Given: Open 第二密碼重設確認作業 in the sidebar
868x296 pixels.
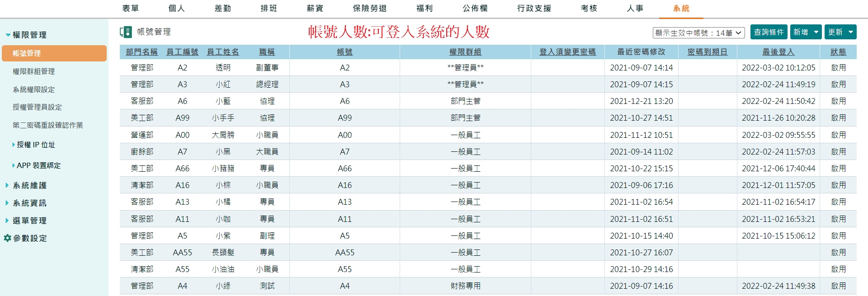Looking at the screenshot, I should pos(48,125).
